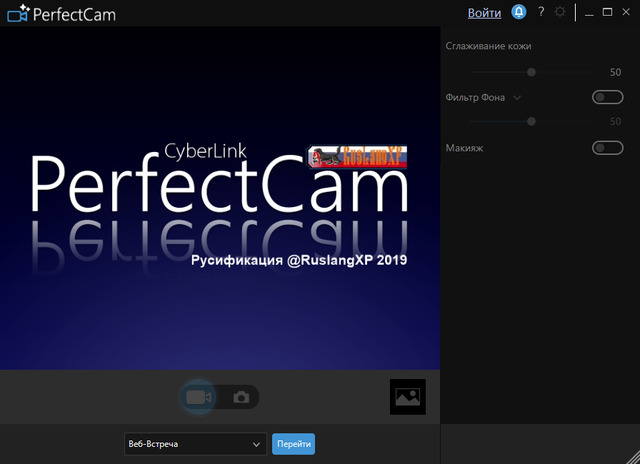The width and height of the screenshot is (640, 464).
Task: Open the captured media gallery thumbnail
Action: pos(408,397)
